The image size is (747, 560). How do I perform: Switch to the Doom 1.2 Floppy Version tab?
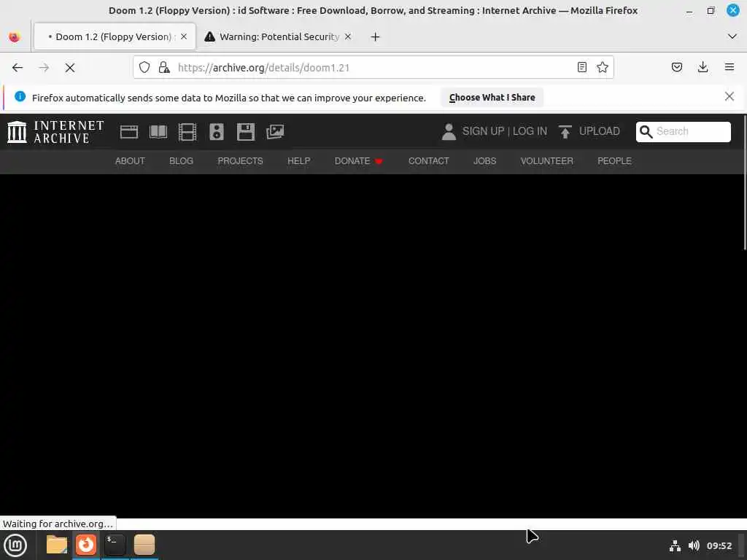115,36
